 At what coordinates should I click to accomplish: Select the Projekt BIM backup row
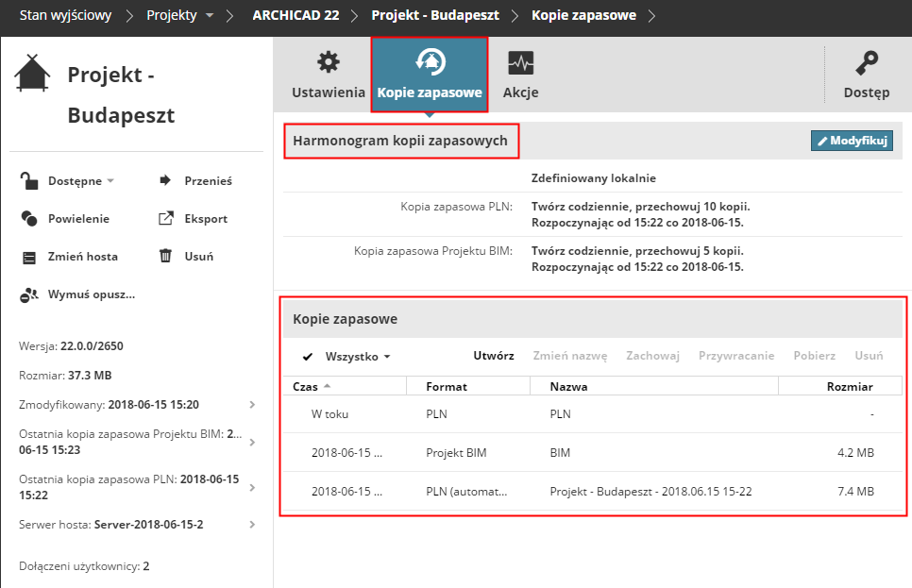click(x=593, y=452)
